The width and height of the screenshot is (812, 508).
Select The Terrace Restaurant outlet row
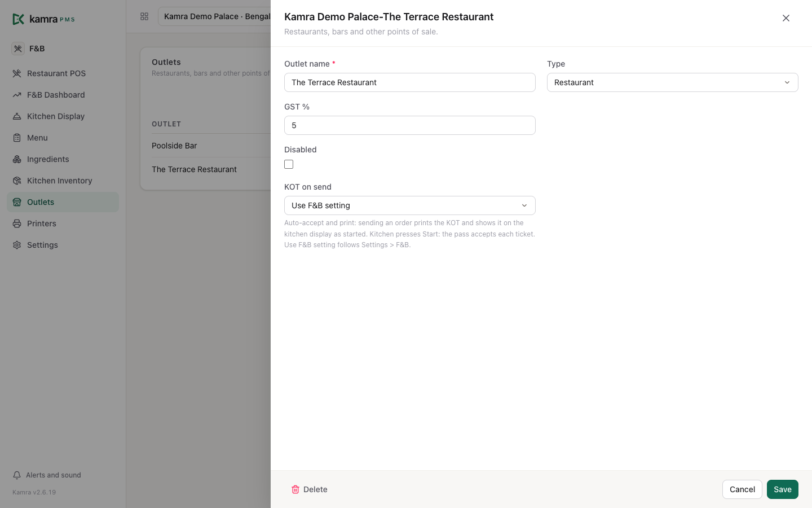point(211,169)
